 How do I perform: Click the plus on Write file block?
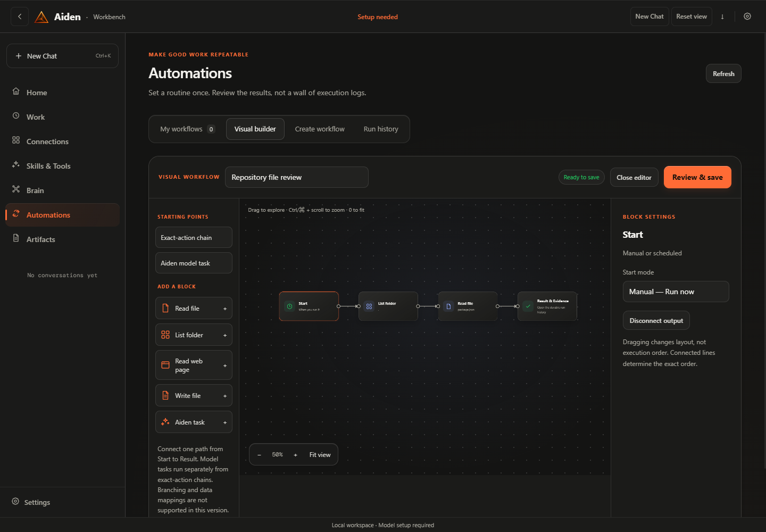225,396
